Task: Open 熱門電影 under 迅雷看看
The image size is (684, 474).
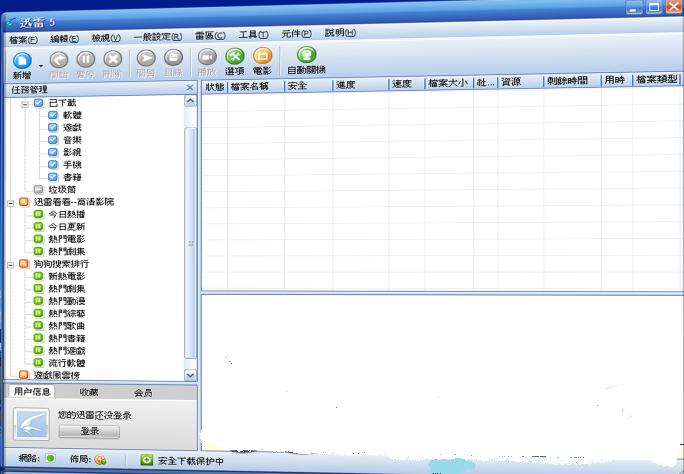Action: (67, 239)
